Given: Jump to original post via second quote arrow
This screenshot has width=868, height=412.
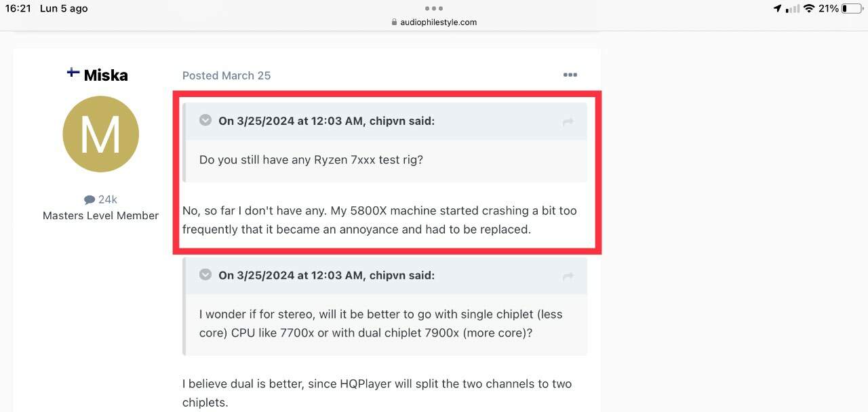Looking at the screenshot, I should pyautogui.click(x=568, y=276).
